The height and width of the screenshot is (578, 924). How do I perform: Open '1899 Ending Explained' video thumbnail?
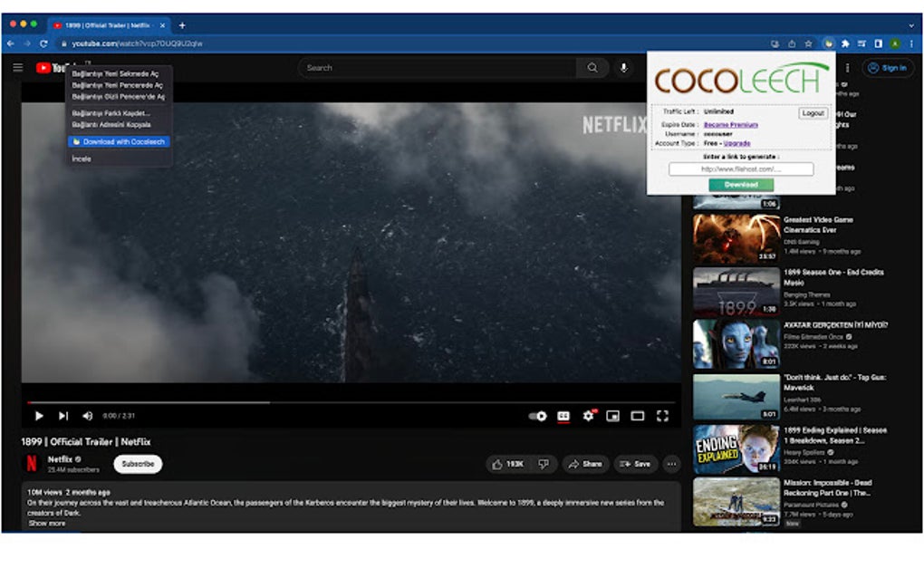(736, 449)
